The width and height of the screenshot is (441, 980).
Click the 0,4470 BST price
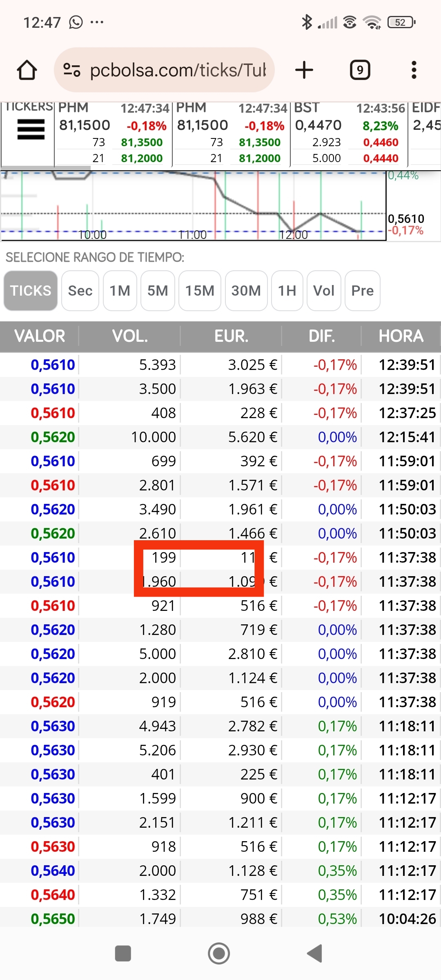[x=318, y=125]
